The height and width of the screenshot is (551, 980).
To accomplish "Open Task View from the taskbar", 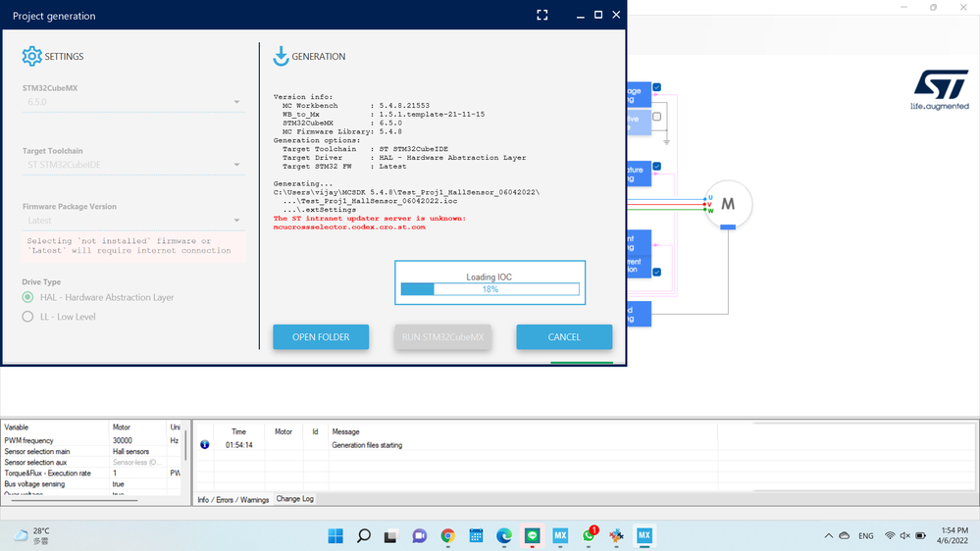I will [390, 536].
